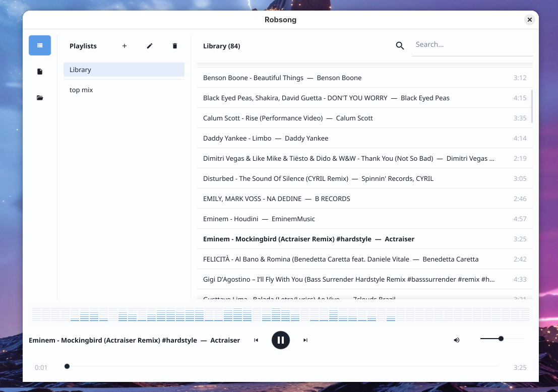
Task: Click the audio spectrum visualizer
Action: click(x=280, y=314)
